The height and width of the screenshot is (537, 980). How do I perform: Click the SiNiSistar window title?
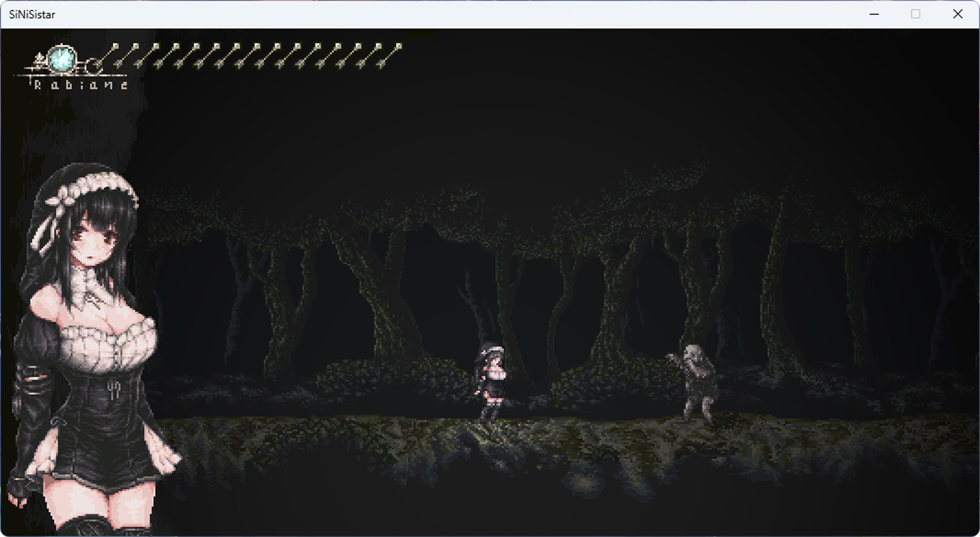[x=32, y=14]
